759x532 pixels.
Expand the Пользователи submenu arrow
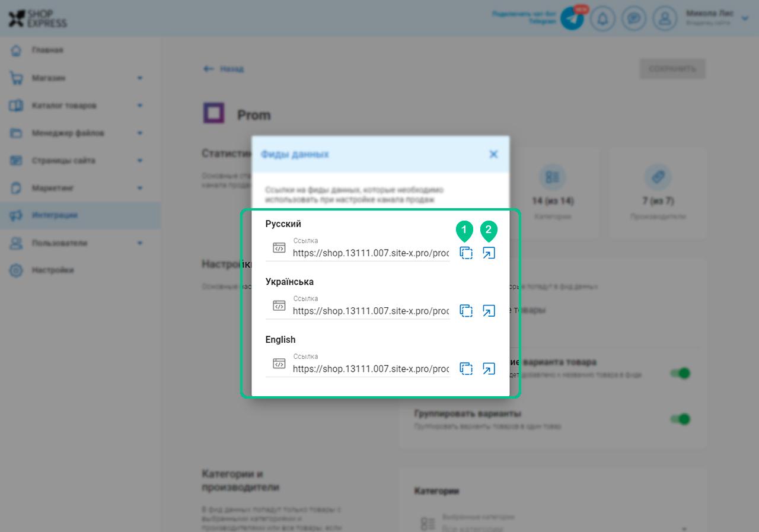[140, 243]
